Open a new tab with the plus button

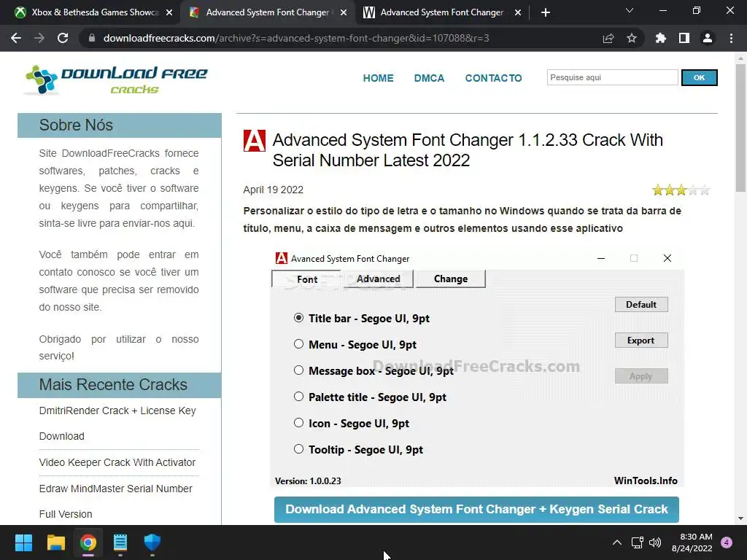546,12
